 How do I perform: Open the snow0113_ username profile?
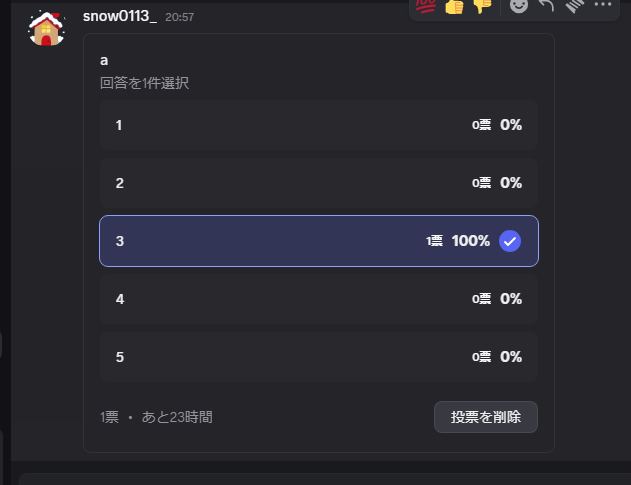(120, 16)
